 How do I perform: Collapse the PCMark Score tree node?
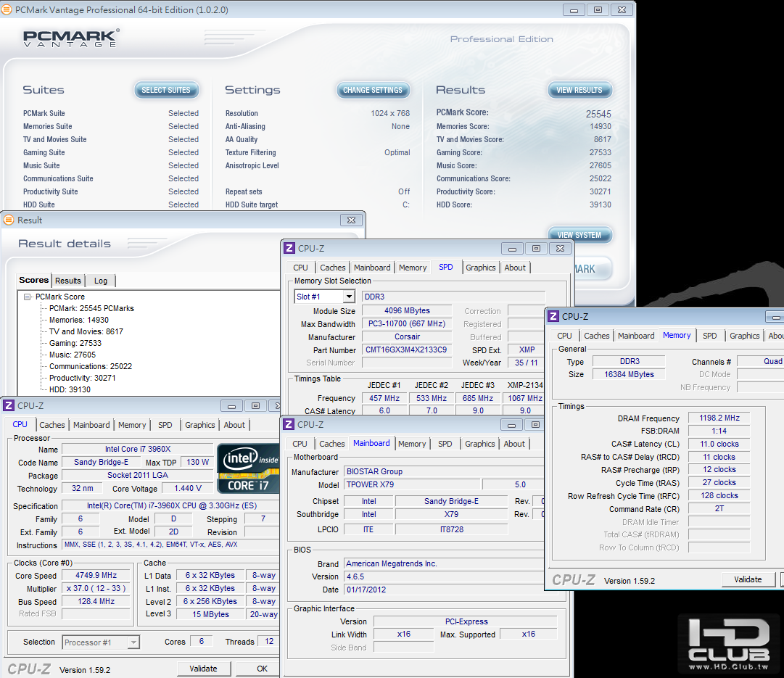tap(27, 297)
